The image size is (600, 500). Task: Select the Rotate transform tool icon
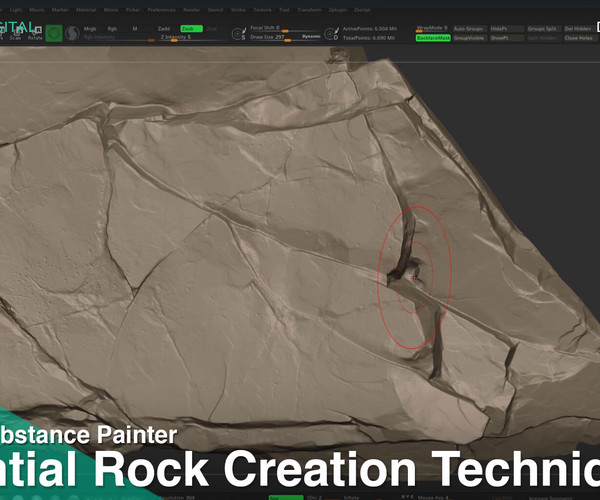point(35,33)
